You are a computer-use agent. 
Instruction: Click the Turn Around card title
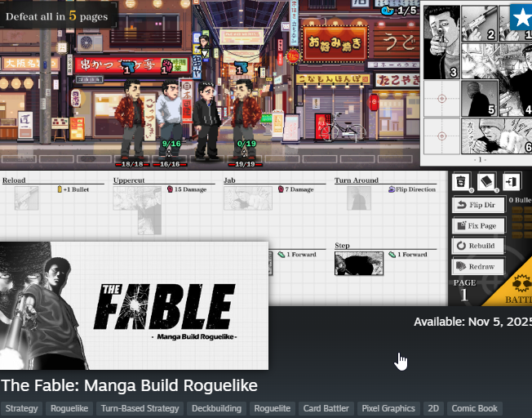357,180
